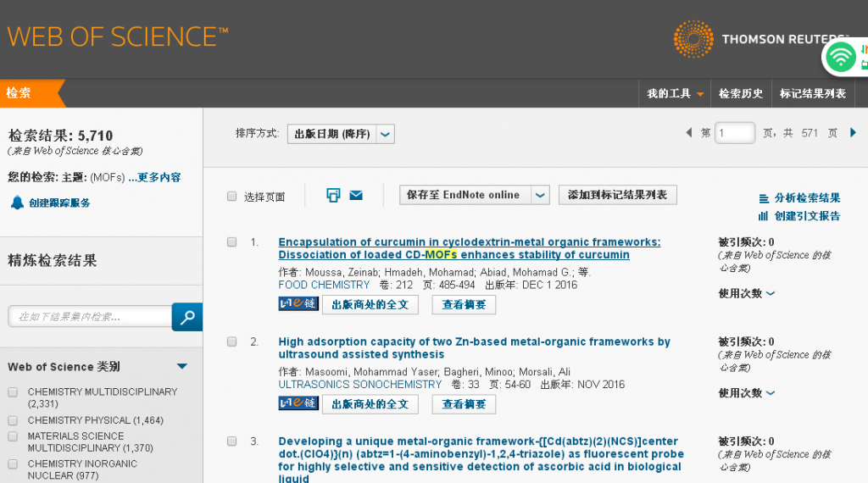
Task: Tick MATERIALS SCIENCE MULTIDISCIPLINARY checkbox
Action: tap(13, 436)
